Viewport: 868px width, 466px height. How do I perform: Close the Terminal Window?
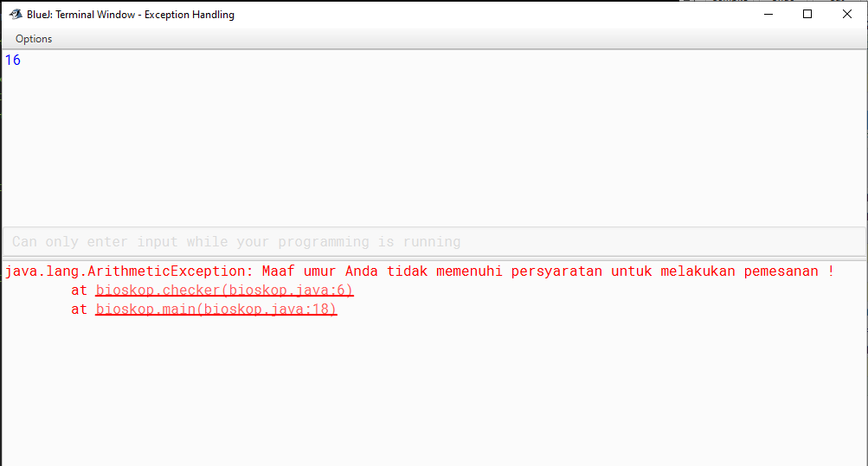click(847, 15)
